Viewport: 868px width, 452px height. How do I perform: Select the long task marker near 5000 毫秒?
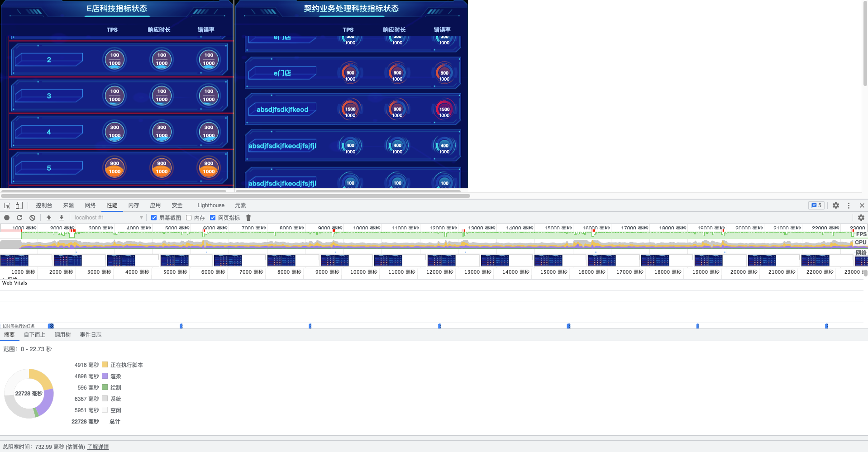[x=181, y=326]
